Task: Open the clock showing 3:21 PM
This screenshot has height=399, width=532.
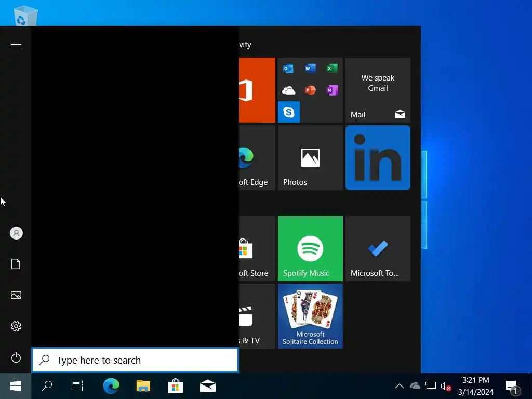Action: pyautogui.click(x=476, y=386)
